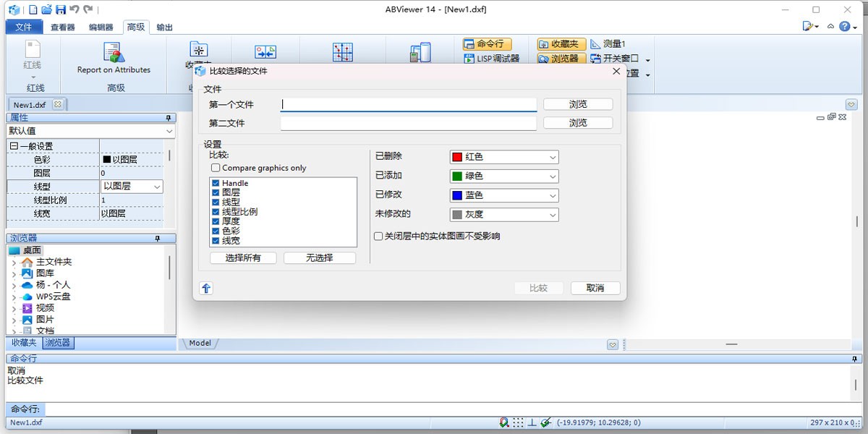
Task: Click the 红线 redline ribbon icon
Action: coord(33,50)
